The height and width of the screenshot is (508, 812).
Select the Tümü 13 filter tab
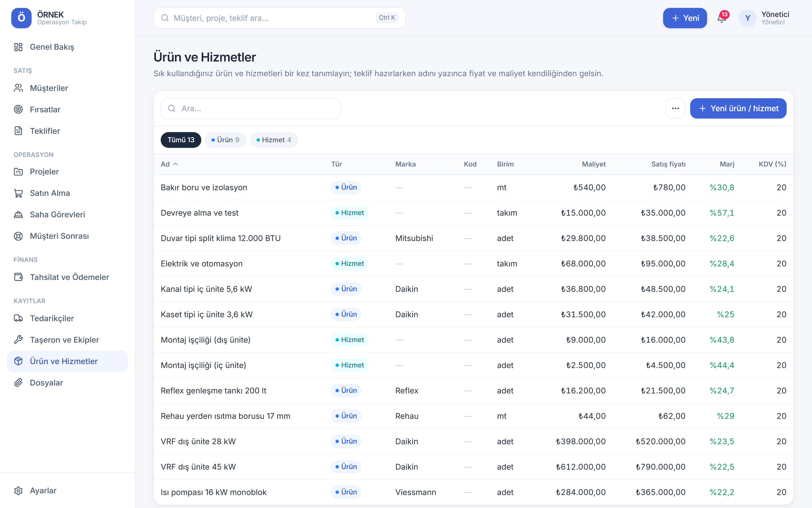point(181,140)
